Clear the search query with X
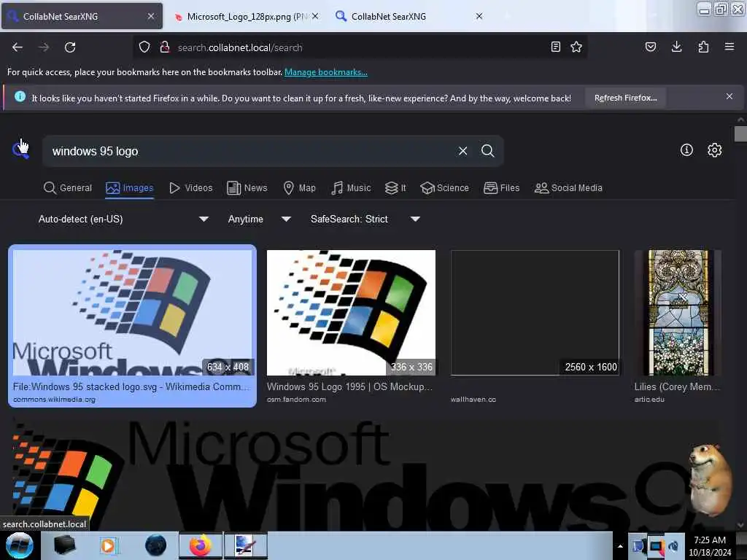747x560 pixels. tap(462, 151)
